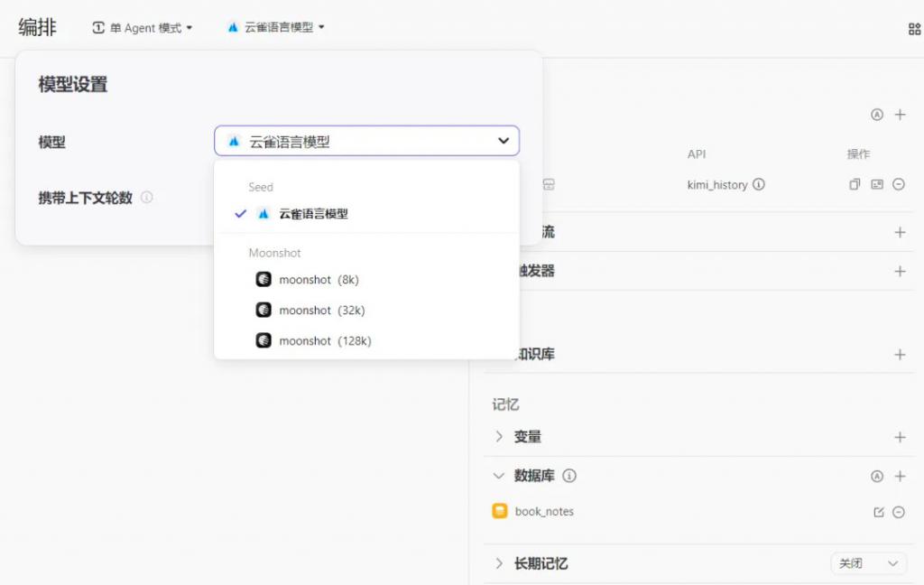Expand the 变量 section

(499, 437)
